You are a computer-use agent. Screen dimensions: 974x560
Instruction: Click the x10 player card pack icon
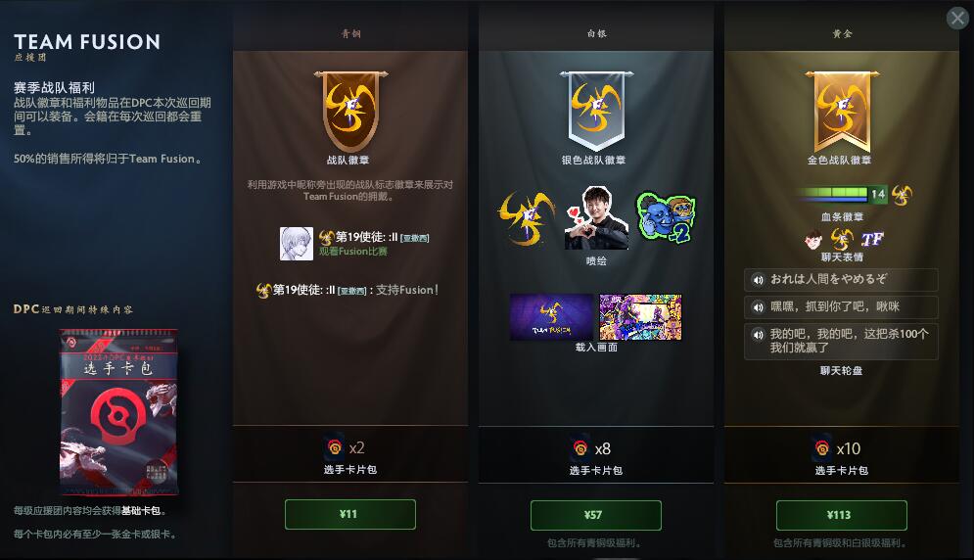[822, 447]
